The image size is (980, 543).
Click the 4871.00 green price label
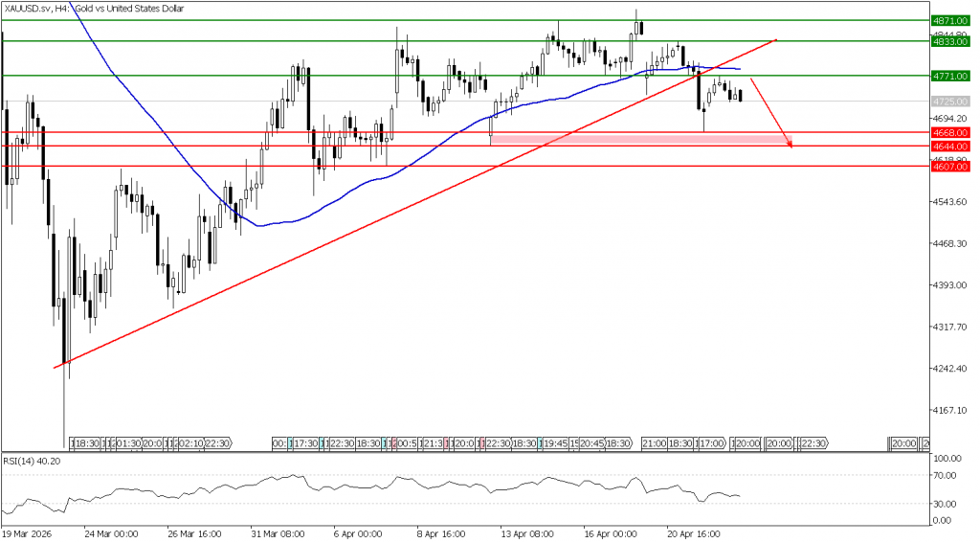[950, 19]
